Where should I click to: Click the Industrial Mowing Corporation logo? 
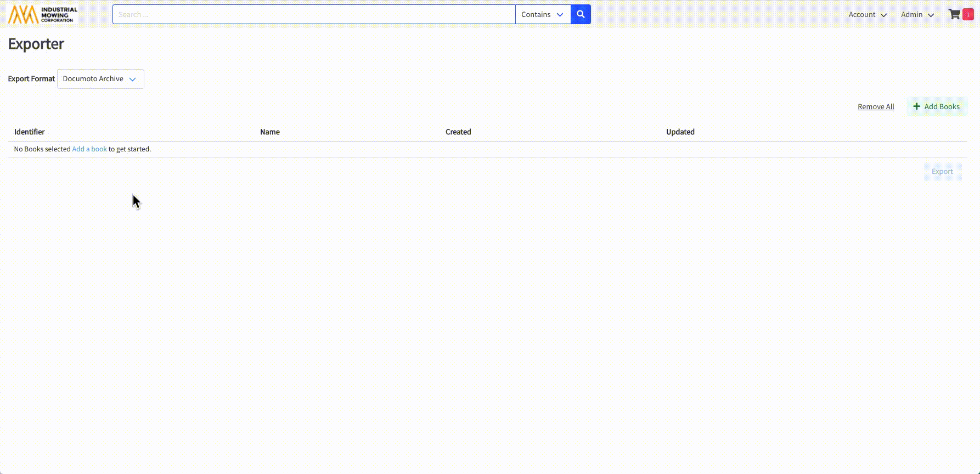coord(43,15)
